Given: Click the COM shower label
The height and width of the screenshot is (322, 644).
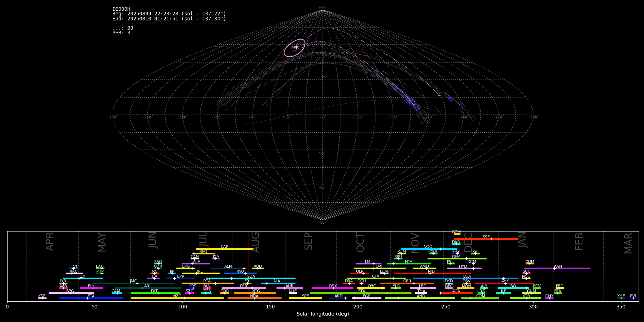Looking at the screenshot, I should [480, 296].
